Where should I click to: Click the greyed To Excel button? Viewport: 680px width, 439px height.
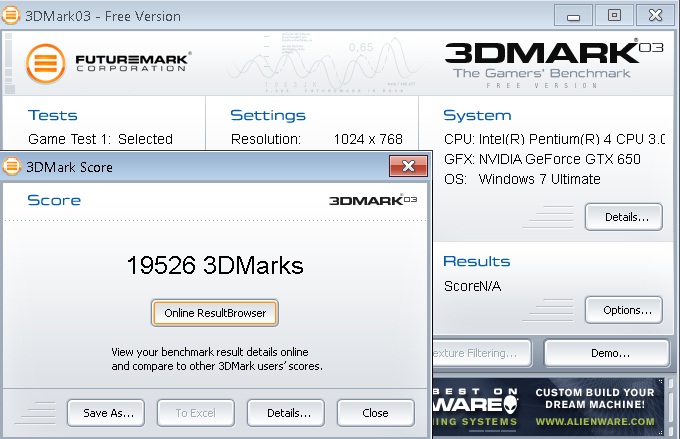(196, 413)
